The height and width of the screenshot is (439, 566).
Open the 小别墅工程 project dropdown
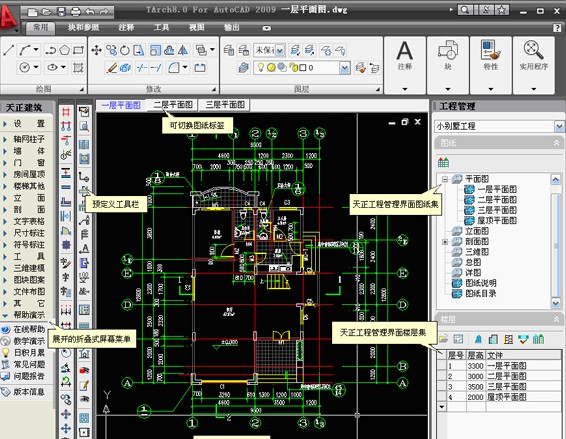pyautogui.click(x=559, y=126)
